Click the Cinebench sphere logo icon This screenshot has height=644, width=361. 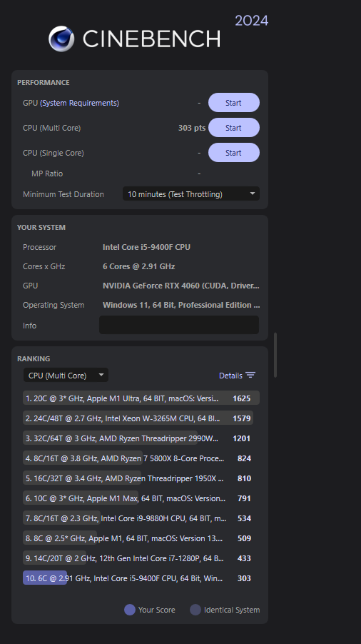pos(61,39)
